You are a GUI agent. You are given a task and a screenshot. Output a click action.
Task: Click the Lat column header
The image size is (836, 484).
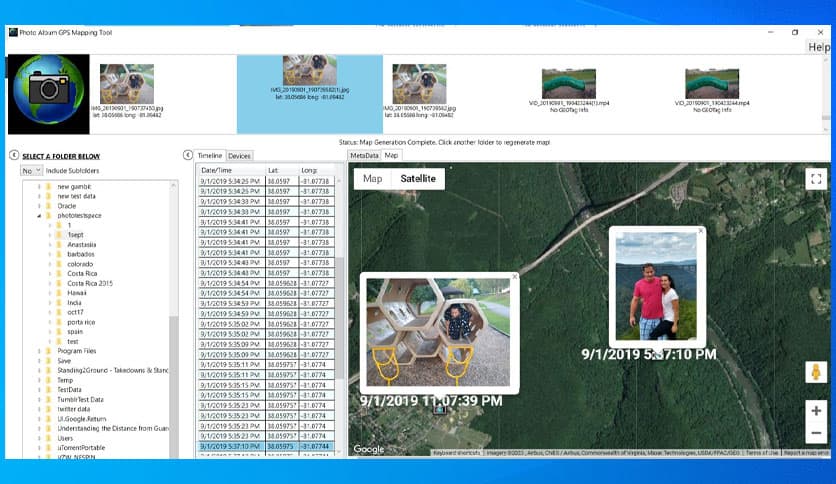pyautogui.click(x=283, y=170)
